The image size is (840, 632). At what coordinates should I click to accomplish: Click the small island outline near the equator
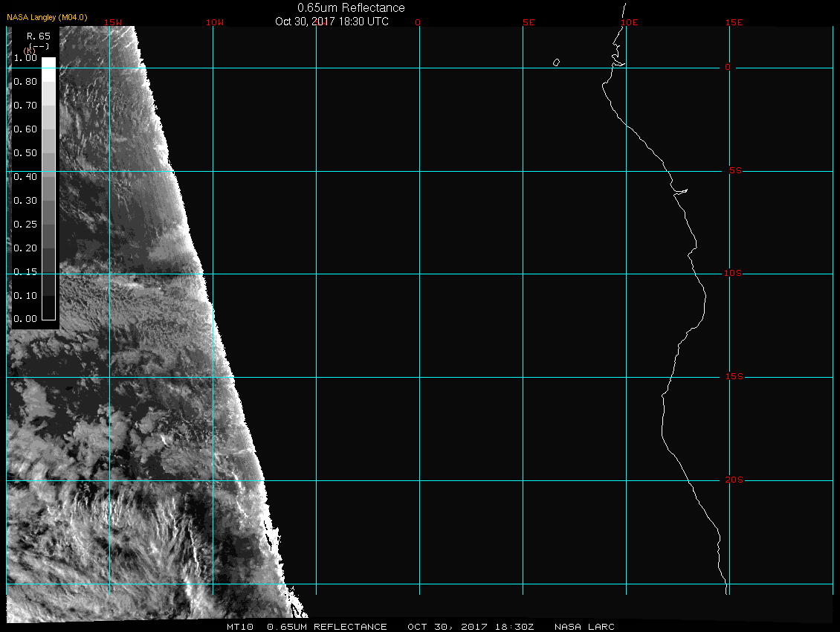556,62
